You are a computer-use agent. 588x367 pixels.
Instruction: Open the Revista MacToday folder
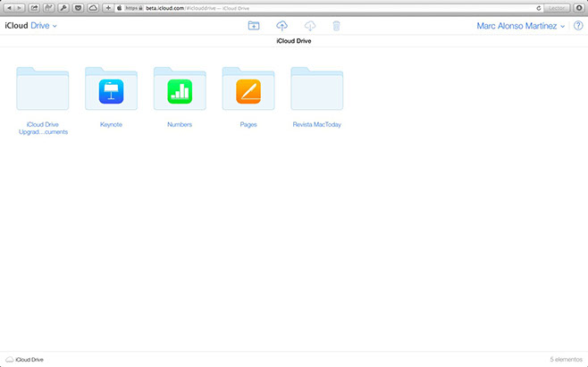[316, 90]
